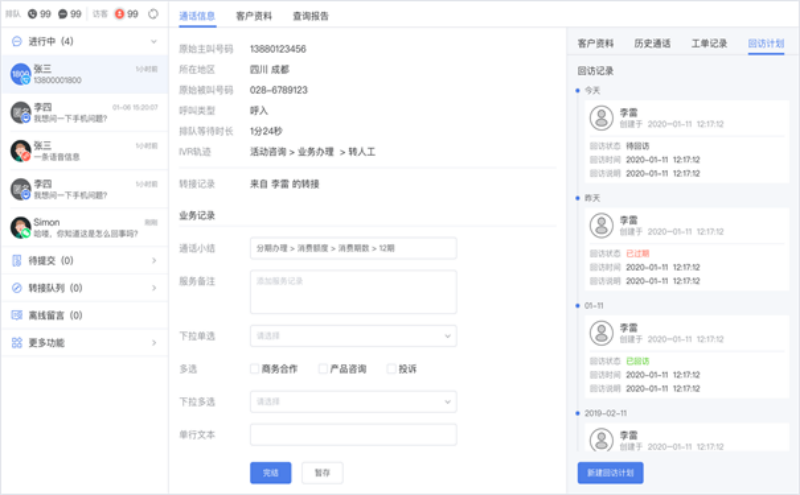Click the 新建回访计划 button
The width and height of the screenshot is (800, 495).
pyautogui.click(x=610, y=472)
